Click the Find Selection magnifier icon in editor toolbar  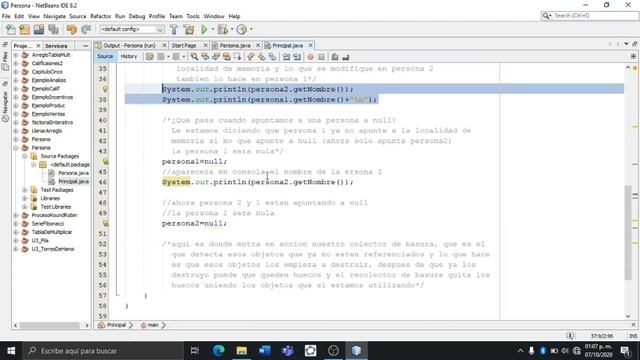point(194,57)
